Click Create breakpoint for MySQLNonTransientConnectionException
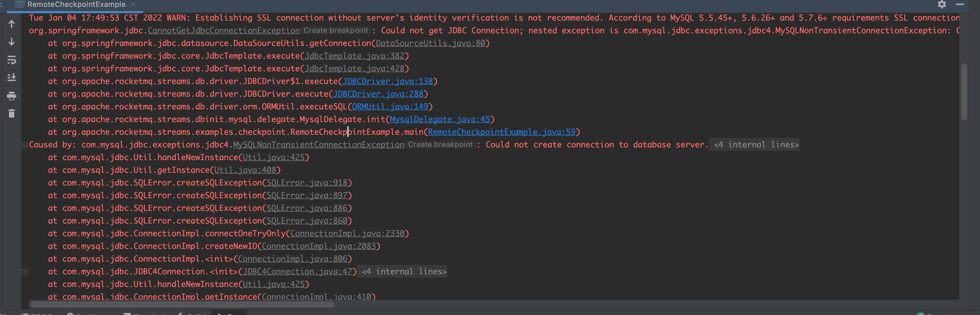980x315 pixels. coord(440,145)
